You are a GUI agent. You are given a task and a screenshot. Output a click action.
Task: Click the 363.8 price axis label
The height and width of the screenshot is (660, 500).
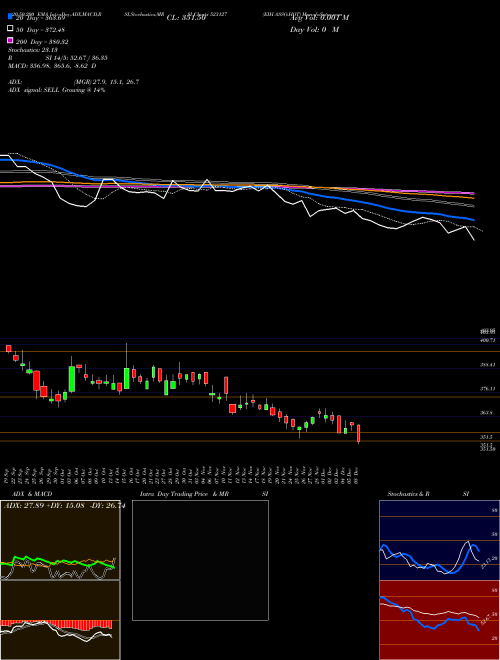pos(487,413)
